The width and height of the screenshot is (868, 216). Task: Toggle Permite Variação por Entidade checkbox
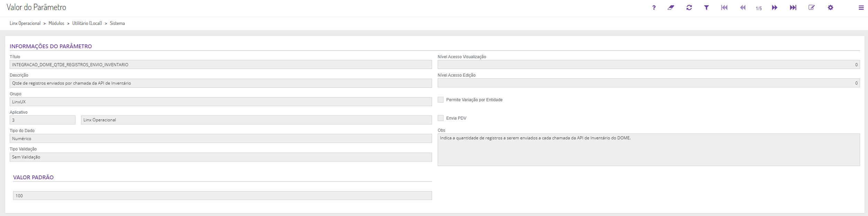(x=440, y=100)
